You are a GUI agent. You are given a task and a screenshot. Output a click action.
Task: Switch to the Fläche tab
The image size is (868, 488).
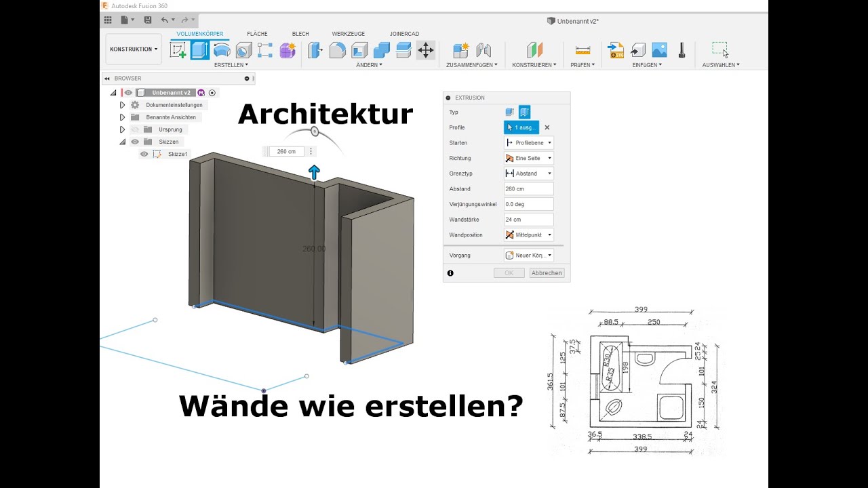(257, 34)
